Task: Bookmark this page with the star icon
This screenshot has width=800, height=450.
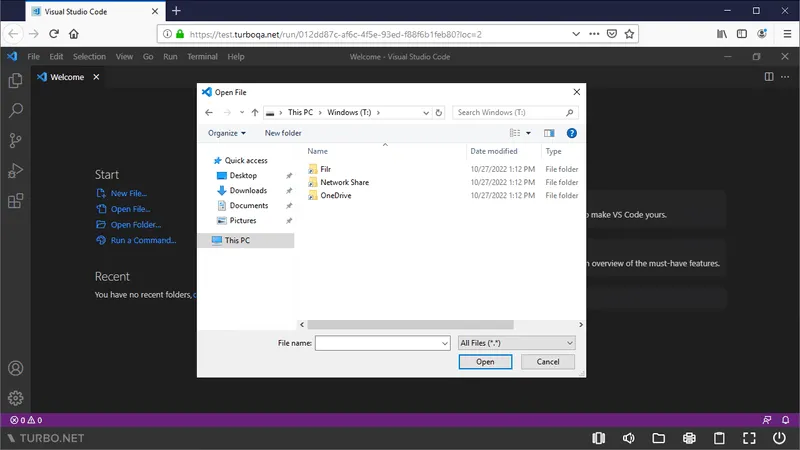Action: pos(629,34)
